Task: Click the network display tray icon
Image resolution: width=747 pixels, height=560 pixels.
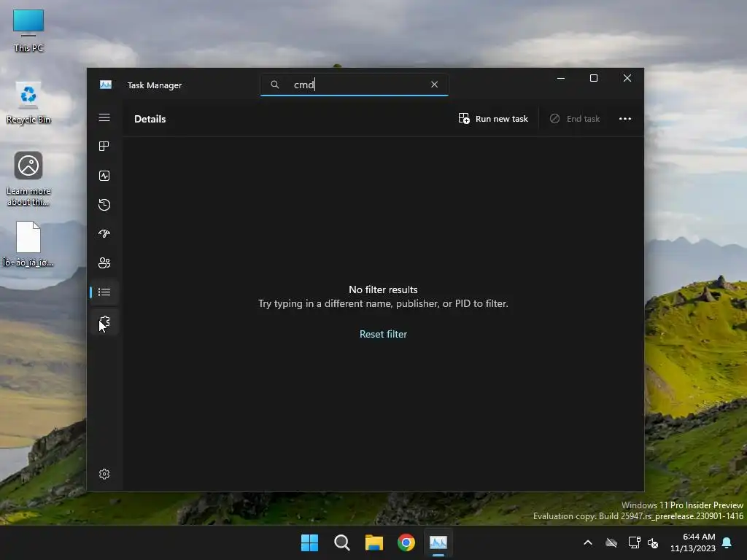Action: pos(634,542)
